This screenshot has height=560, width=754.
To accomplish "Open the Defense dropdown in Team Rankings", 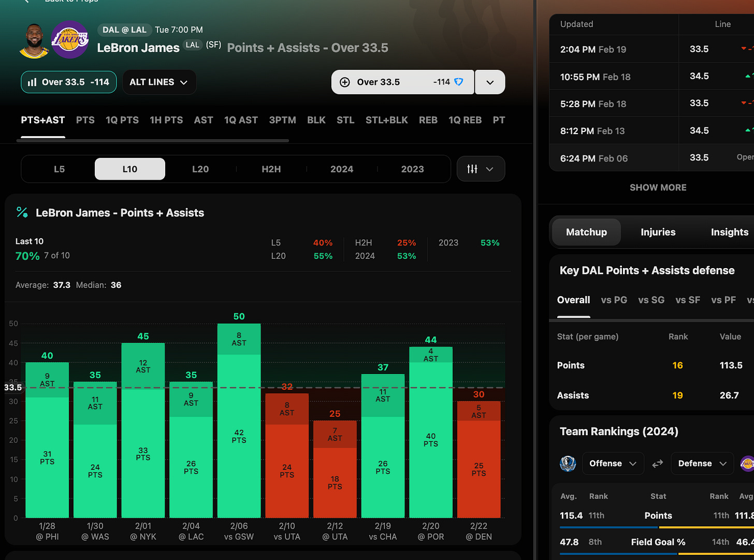I will tap(702, 464).
